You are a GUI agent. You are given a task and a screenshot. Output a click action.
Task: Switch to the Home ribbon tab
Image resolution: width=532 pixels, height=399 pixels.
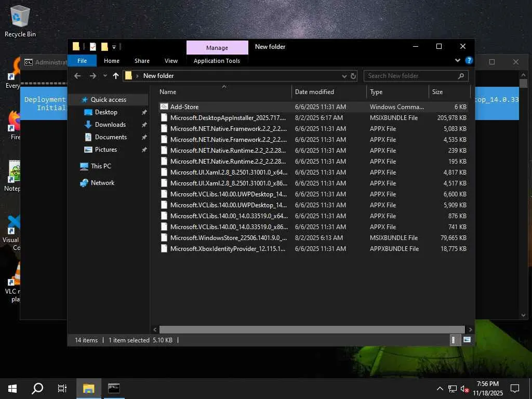(x=112, y=61)
